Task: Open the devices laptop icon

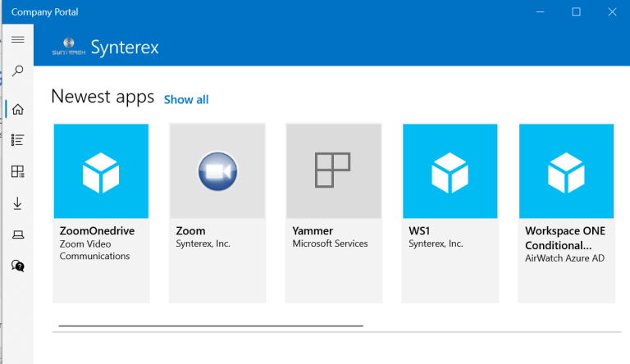Action: 17,235
